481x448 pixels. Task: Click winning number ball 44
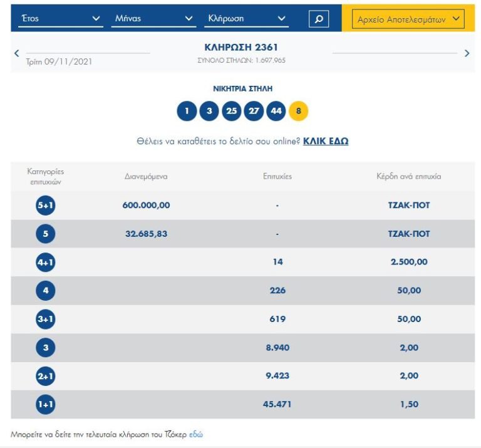(x=276, y=112)
